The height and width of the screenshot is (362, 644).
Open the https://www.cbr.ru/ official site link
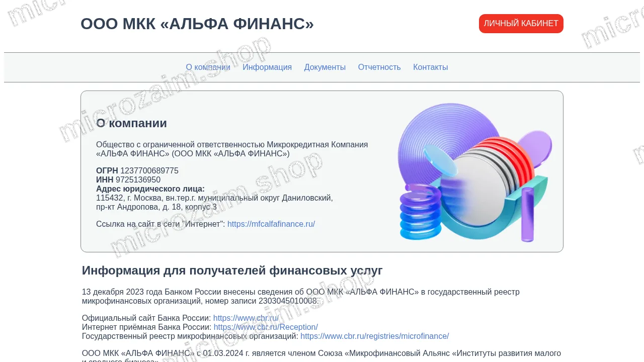(246, 318)
